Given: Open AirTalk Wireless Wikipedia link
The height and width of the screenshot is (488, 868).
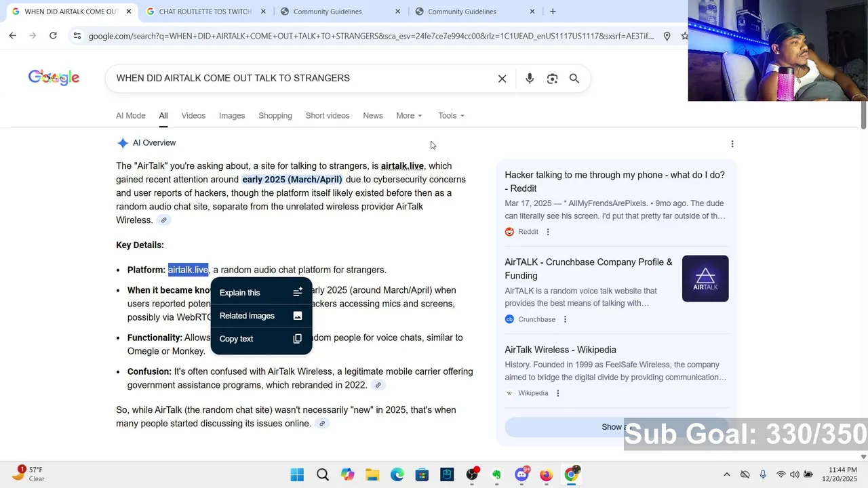Looking at the screenshot, I should click(x=560, y=350).
